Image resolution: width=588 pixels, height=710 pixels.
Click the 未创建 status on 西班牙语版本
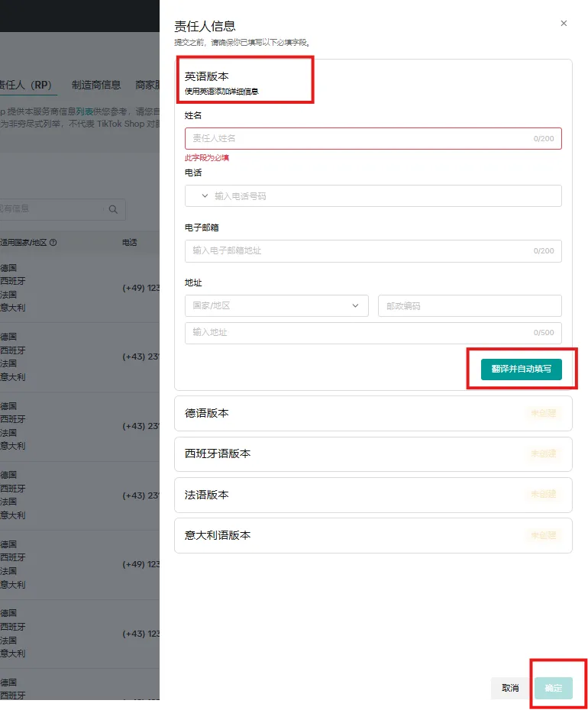coord(544,453)
